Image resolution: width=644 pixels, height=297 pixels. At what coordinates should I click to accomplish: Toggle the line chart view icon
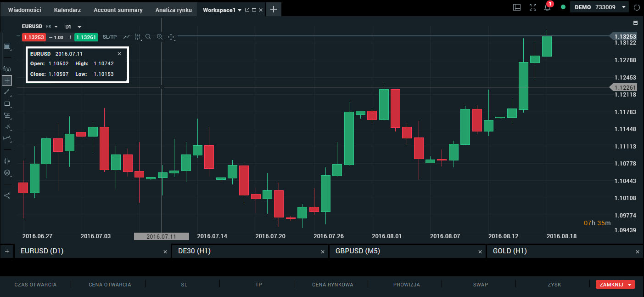click(127, 37)
